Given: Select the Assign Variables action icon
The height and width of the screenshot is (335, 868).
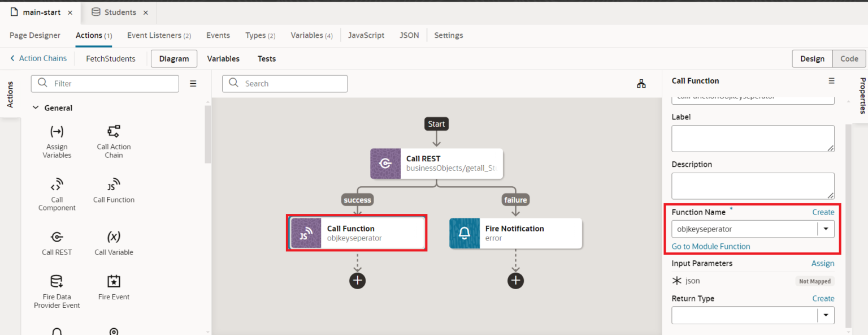Looking at the screenshot, I should point(57,132).
